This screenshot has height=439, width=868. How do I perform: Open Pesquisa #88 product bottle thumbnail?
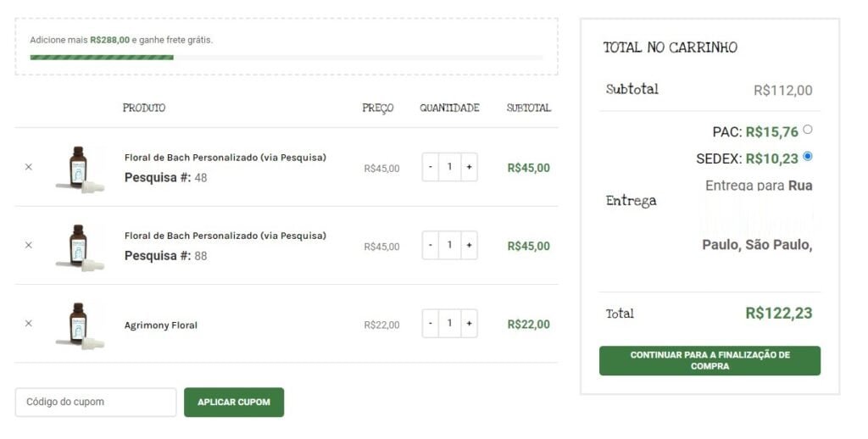click(x=79, y=246)
